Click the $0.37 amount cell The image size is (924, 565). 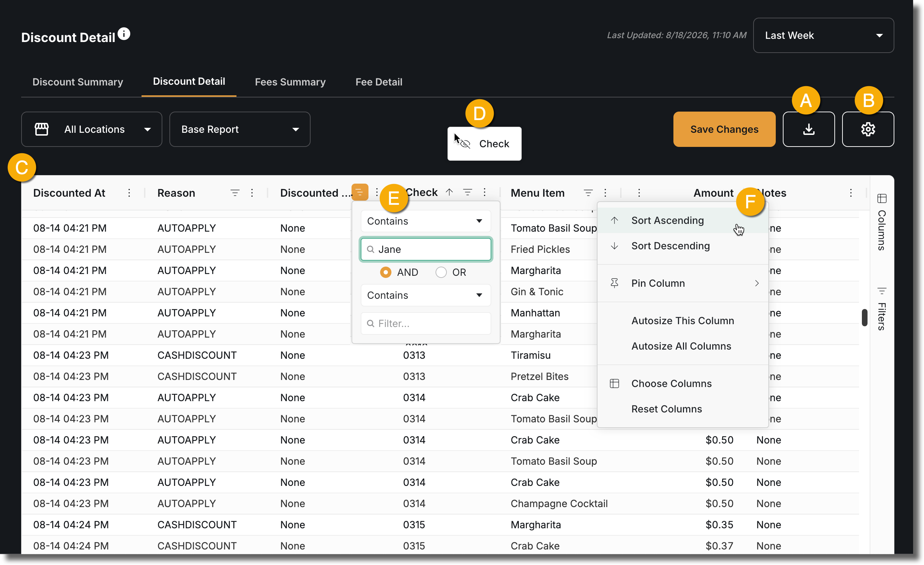pos(719,546)
